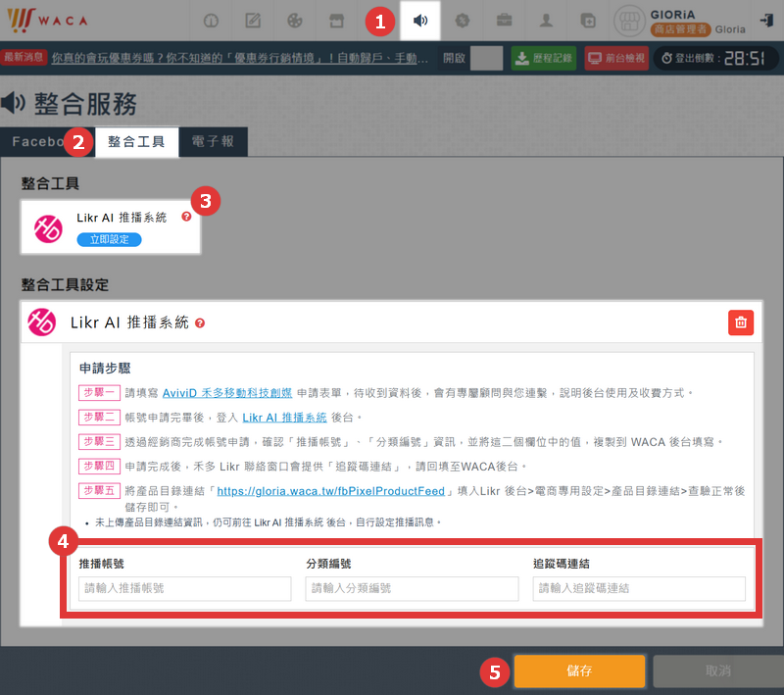Viewport: 784px width, 695px height.
Task: Click the 整合工具設定 section heading
Action: (65, 285)
